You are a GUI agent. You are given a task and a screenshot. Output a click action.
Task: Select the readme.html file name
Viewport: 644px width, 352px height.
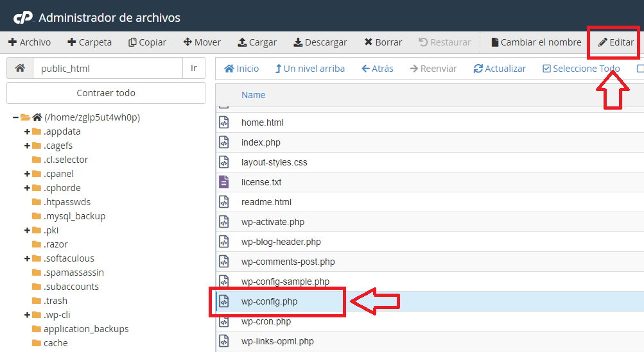click(266, 202)
